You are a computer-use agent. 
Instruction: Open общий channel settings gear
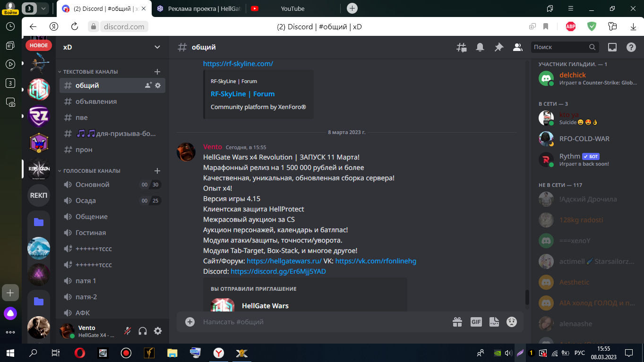[x=158, y=85]
